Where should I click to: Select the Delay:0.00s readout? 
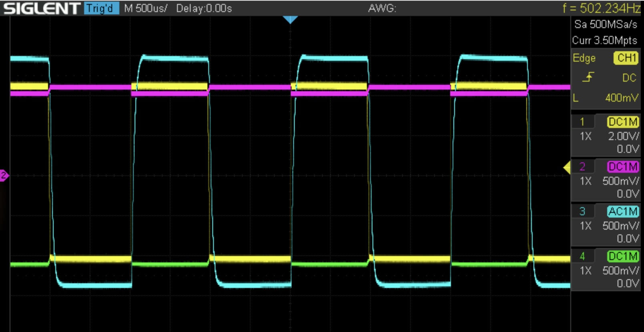[204, 8]
